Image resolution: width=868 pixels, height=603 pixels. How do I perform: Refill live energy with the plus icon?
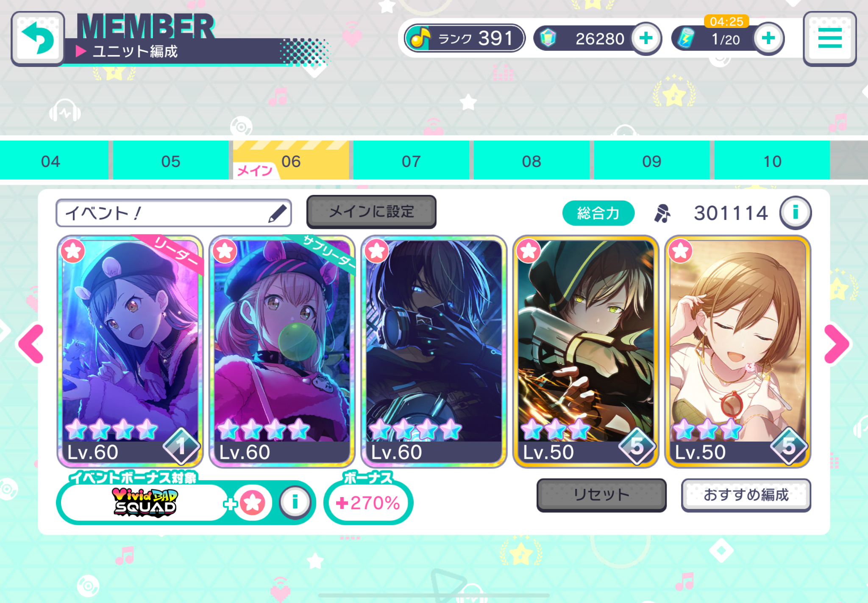pyautogui.click(x=768, y=39)
